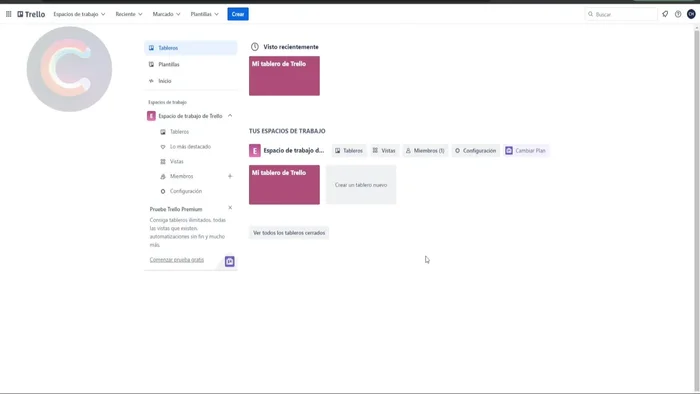700x394 pixels.
Task: Click the workspace Vistas button
Action: (384, 151)
